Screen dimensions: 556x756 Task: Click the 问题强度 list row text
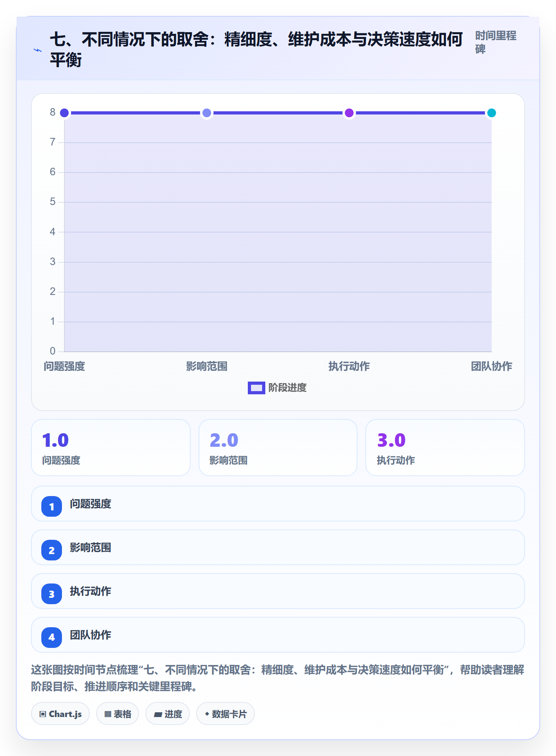(x=91, y=504)
